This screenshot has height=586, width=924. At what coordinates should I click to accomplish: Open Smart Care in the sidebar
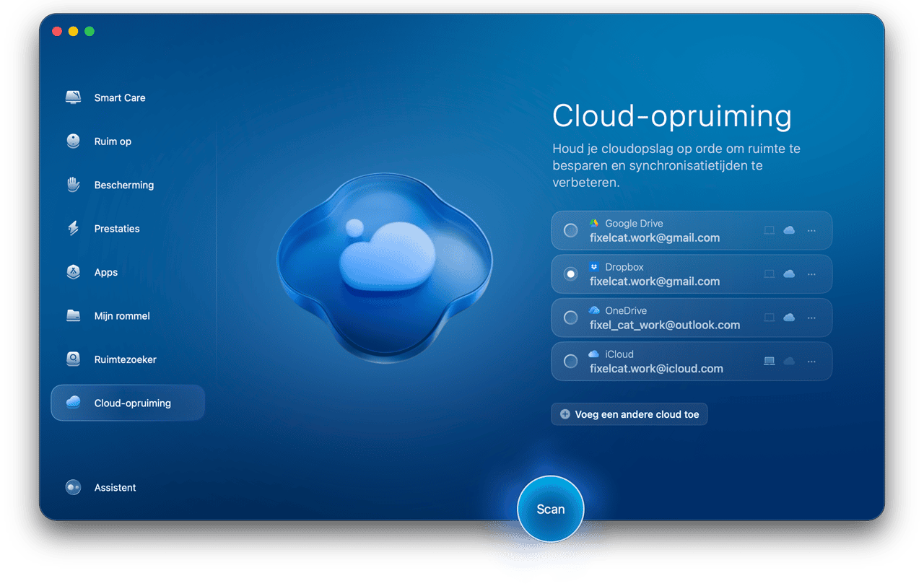119,97
